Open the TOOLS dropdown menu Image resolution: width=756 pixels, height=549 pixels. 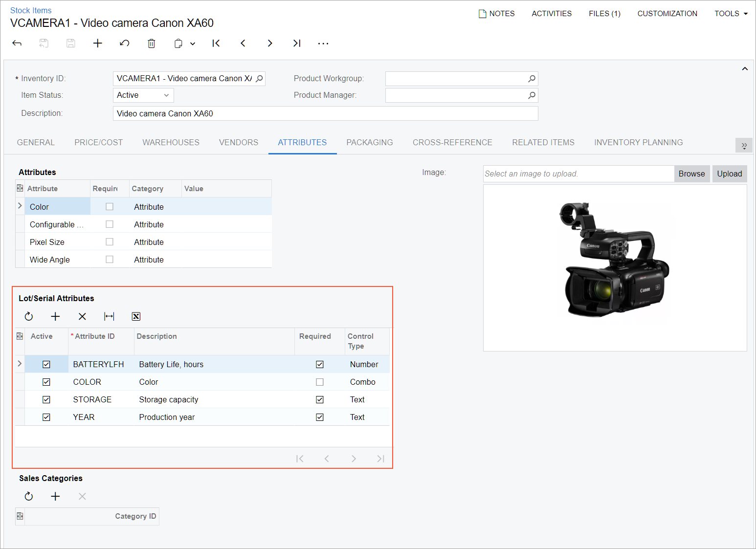tap(731, 14)
